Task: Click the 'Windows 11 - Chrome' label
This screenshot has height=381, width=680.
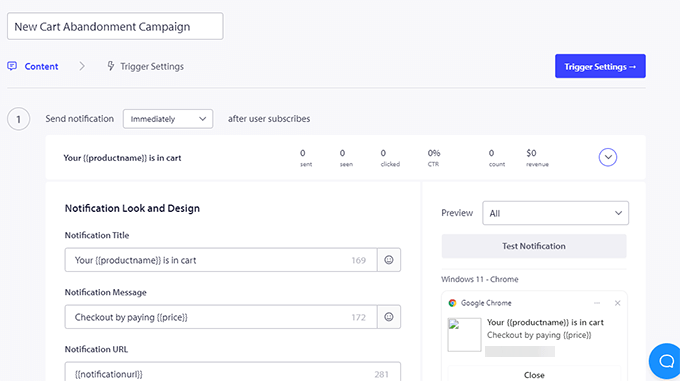Action: [480, 279]
